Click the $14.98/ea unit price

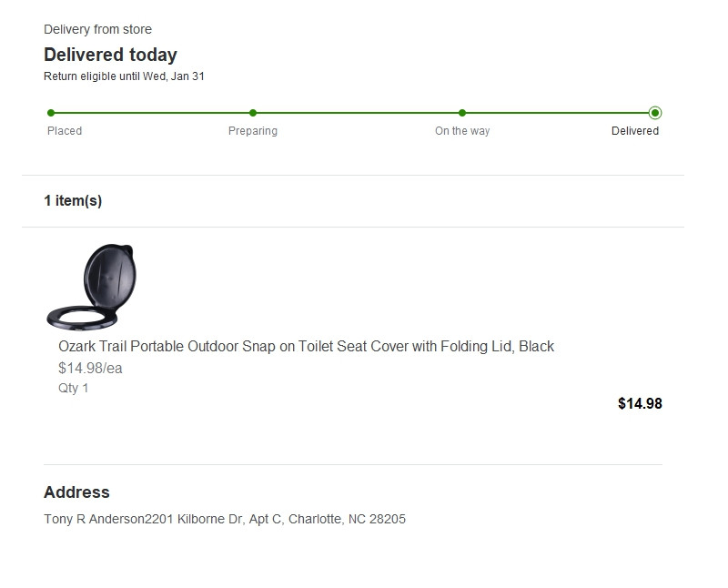[90, 368]
